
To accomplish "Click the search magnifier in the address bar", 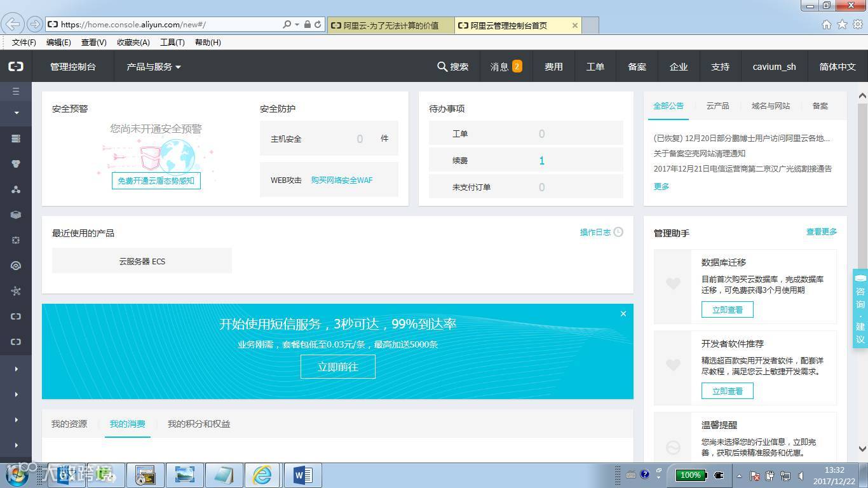I will pos(287,24).
